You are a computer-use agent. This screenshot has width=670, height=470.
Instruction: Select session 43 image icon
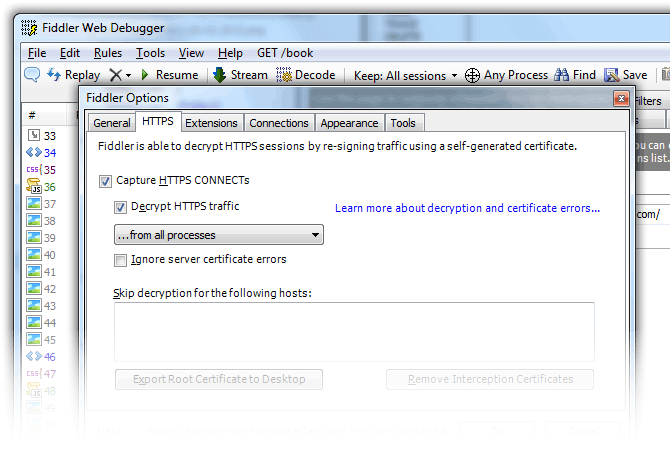click(34, 305)
